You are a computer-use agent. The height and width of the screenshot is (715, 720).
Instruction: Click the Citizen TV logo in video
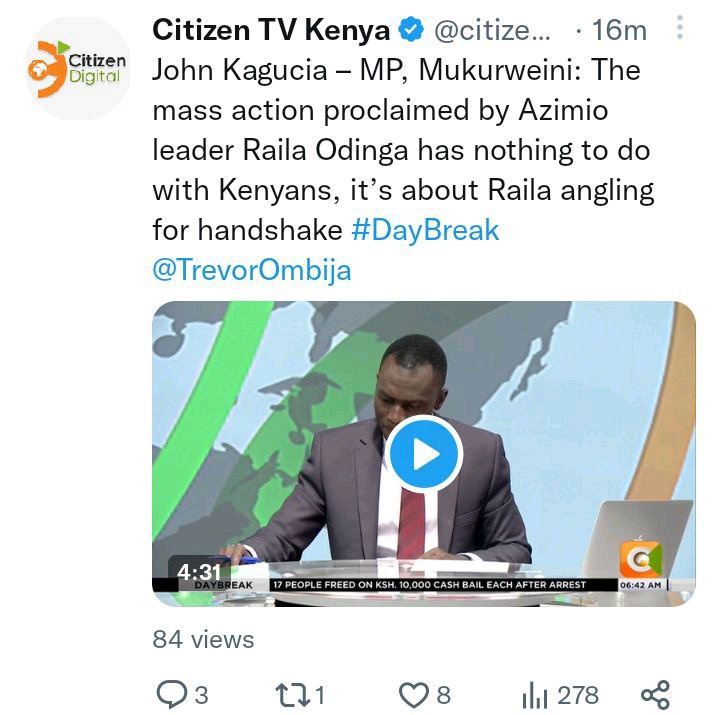(641, 559)
